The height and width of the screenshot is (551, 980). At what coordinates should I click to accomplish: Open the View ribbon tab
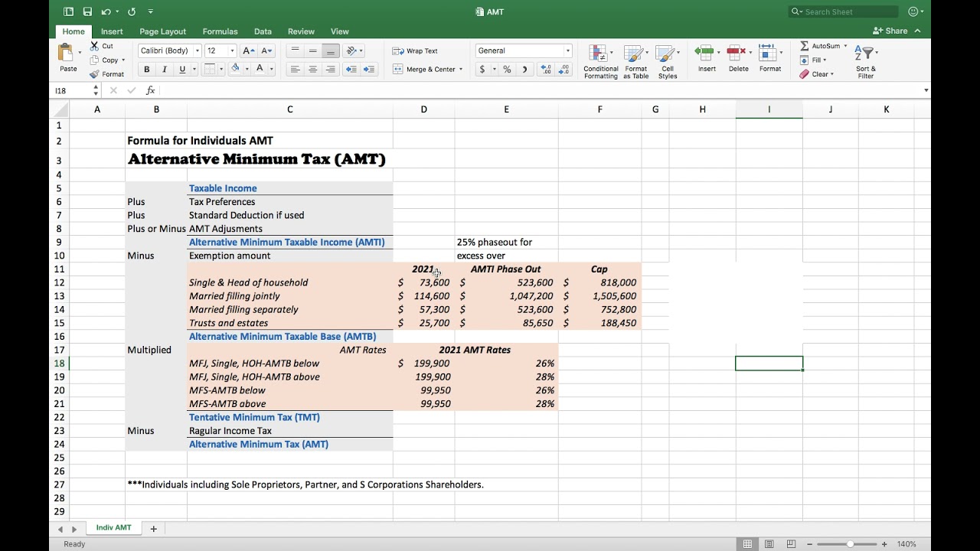[x=340, y=31]
